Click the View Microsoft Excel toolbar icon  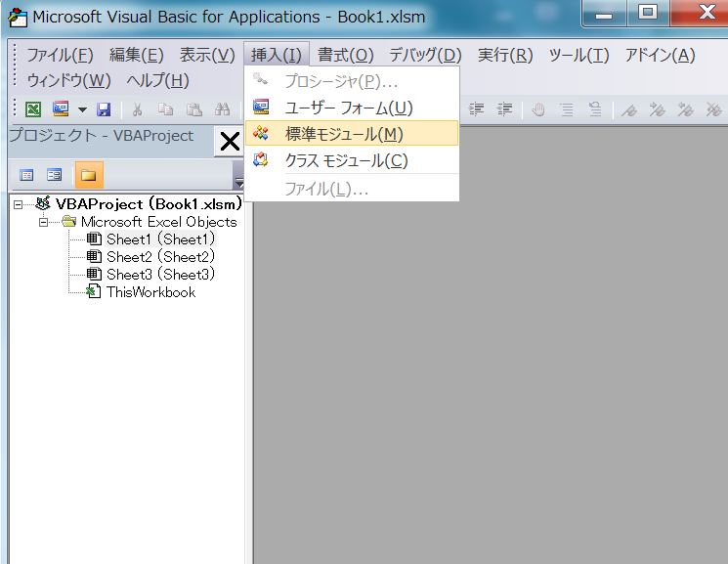tap(33, 109)
